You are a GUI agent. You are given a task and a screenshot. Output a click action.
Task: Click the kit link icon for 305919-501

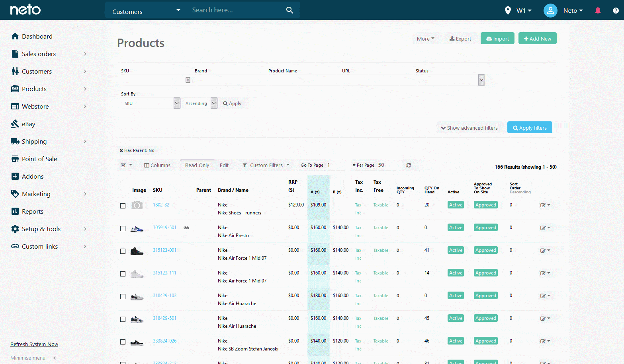coord(186,228)
